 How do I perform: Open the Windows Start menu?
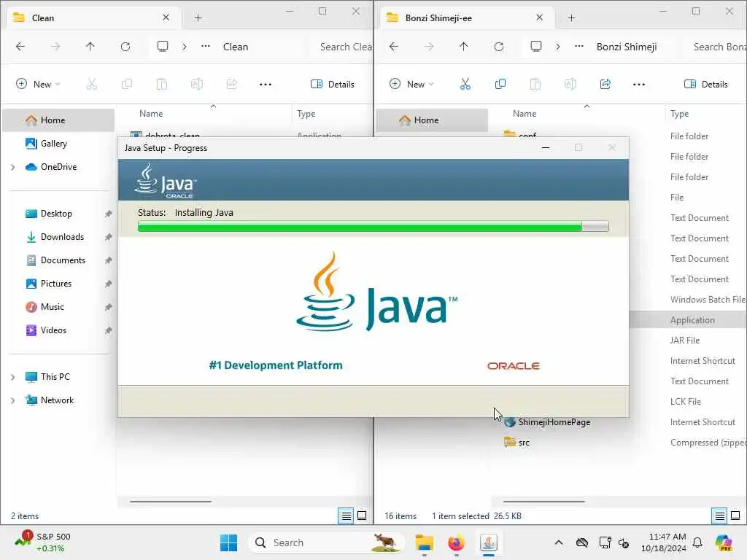pos(228,542)
